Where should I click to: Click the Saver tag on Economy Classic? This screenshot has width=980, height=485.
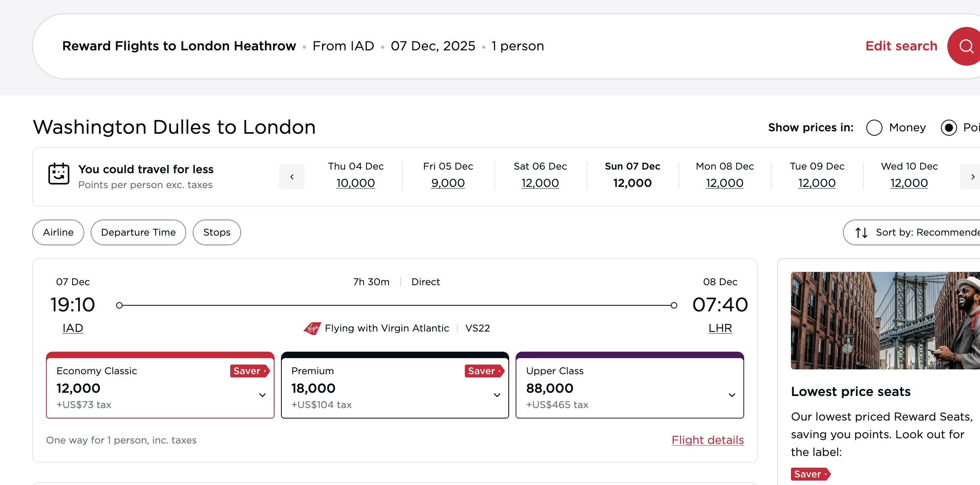click(x=250, y=371)
